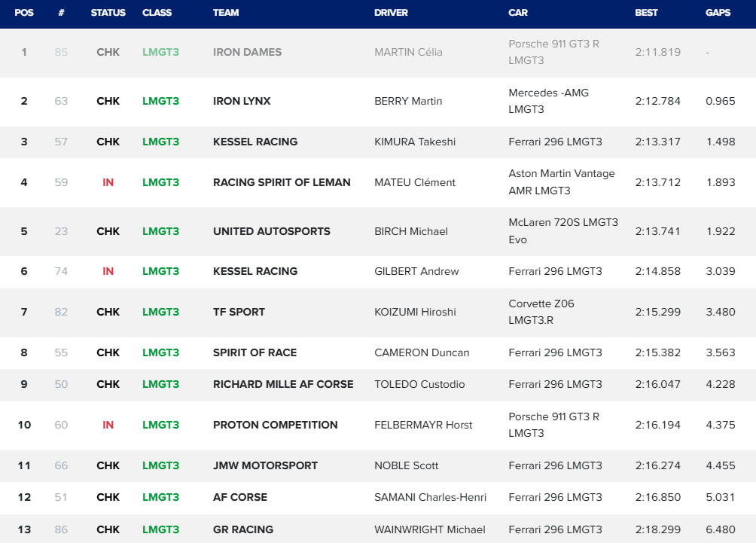Viewport: 756px width, 543px height.
Task: Click the CLASS column header
Action: [157, 13]
